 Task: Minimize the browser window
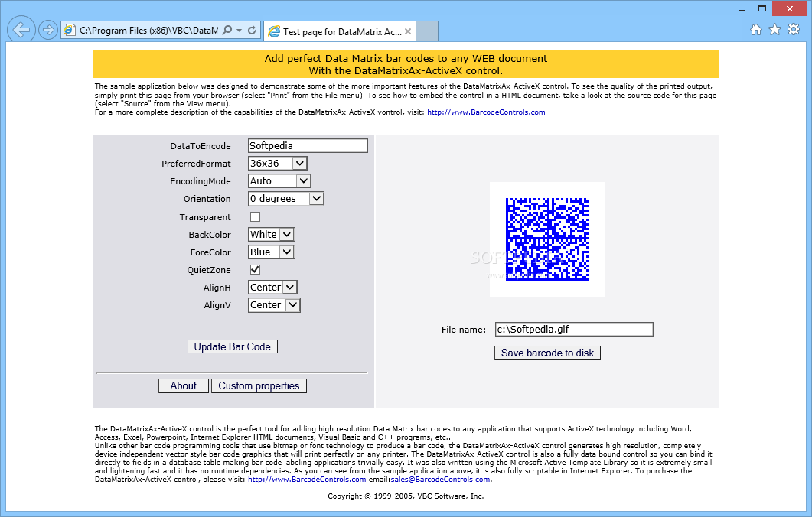(x=741, y=9)
